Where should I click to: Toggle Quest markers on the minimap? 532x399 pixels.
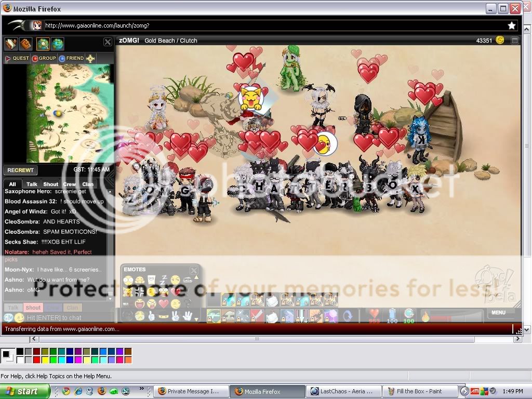click(x=17, y=58)
